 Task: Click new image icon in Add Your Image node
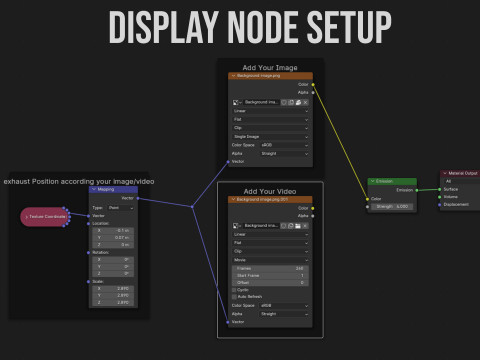[x=291, y=102]
